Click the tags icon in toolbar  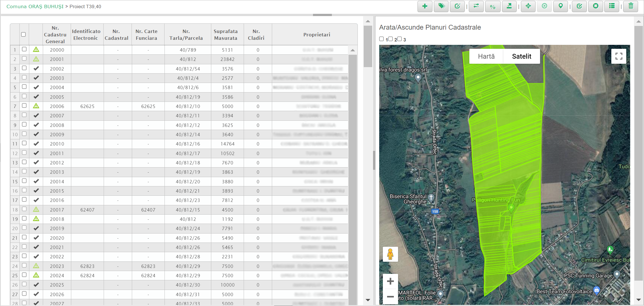click(441, 6)
